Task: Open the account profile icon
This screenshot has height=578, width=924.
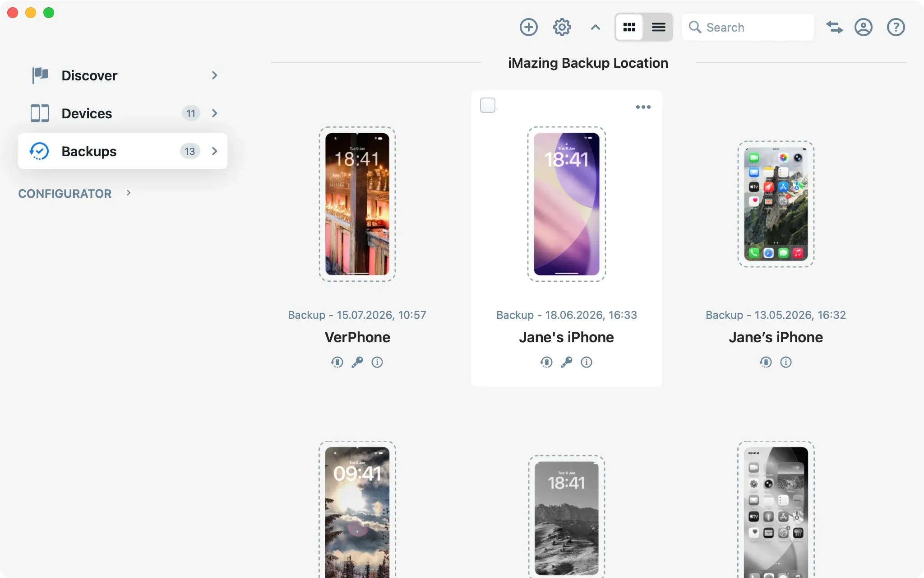Action: [863, 27]
